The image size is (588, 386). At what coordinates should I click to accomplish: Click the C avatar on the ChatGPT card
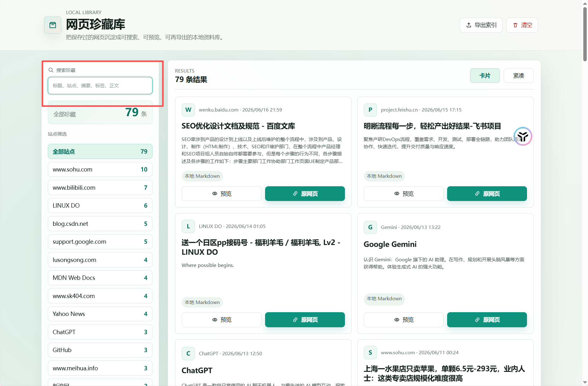click(188, 354)
